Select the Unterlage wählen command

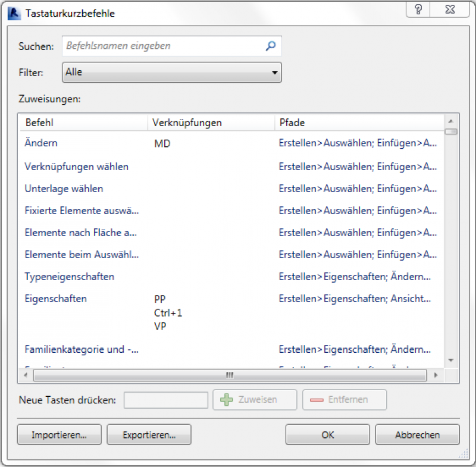pyautogui.click(x=64, y=189)
